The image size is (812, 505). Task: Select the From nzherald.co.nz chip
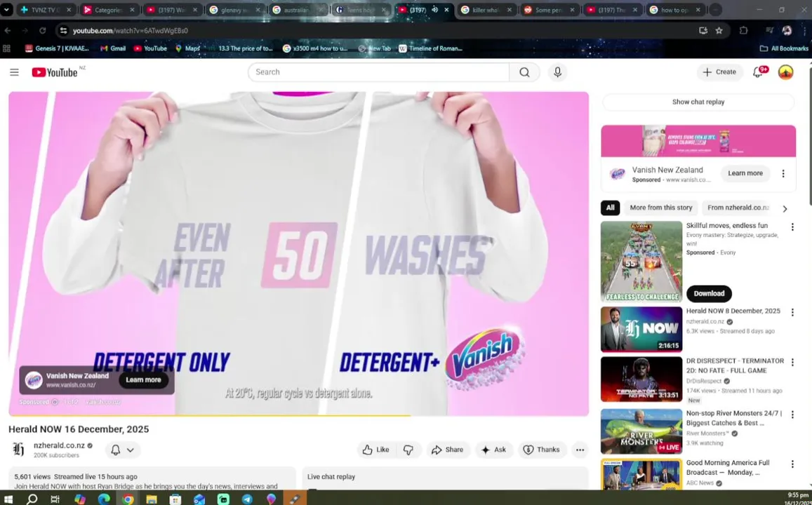pos(738,208)
